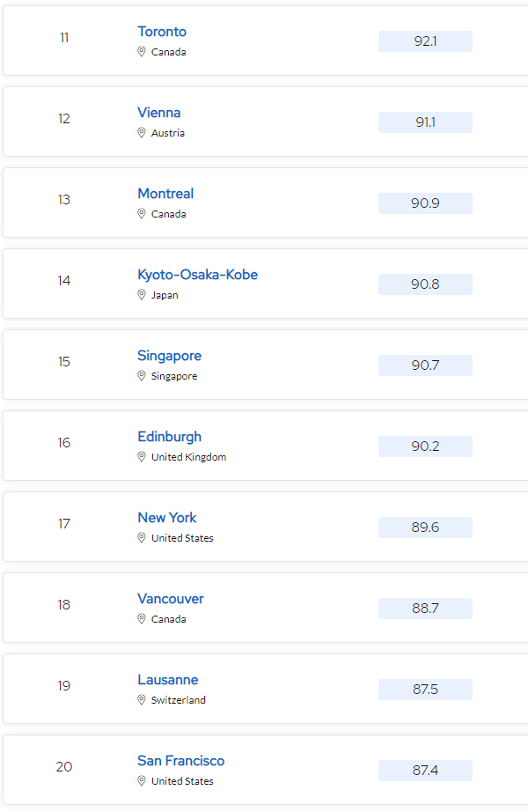The image size is (528, 812).
Task: Open the Lausanne city link
Action: pos(168,680)
